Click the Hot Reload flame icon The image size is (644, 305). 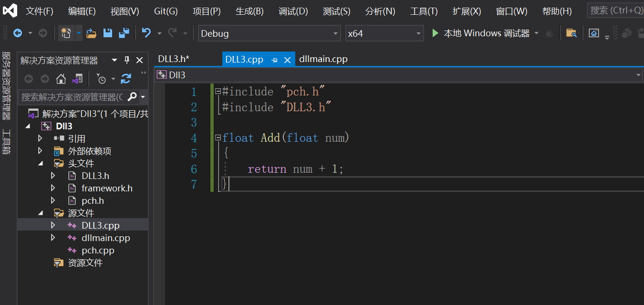pyautogui.click(x=550, y=33)
